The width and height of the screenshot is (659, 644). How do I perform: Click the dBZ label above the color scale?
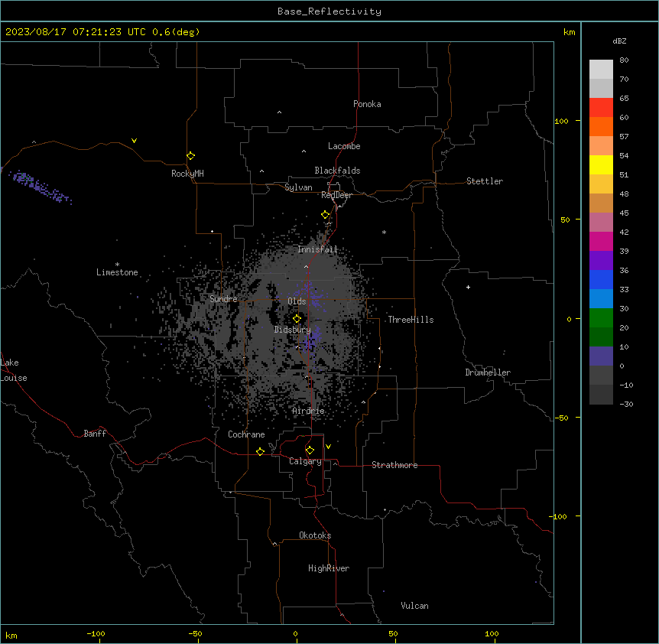619,41
